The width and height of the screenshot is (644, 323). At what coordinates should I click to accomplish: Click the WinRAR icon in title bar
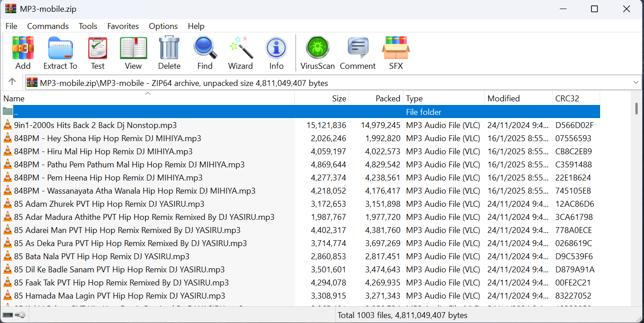[10, 9]
